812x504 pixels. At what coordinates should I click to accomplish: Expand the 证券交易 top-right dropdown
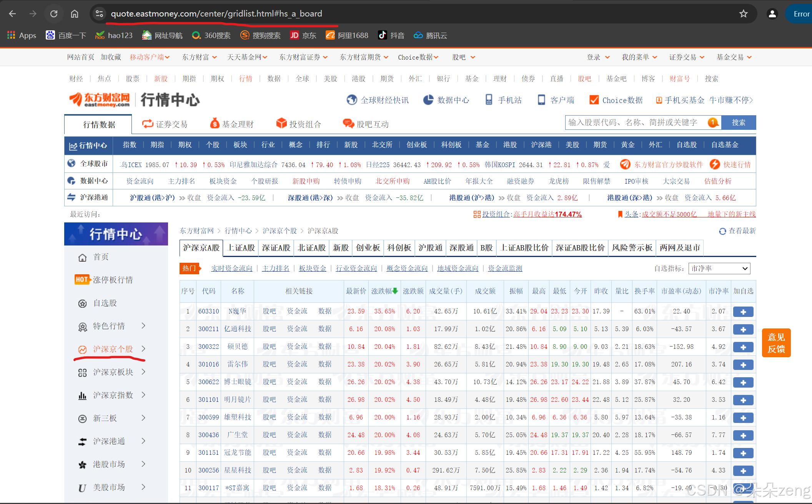pyautogui.click(x=687, y=57)
